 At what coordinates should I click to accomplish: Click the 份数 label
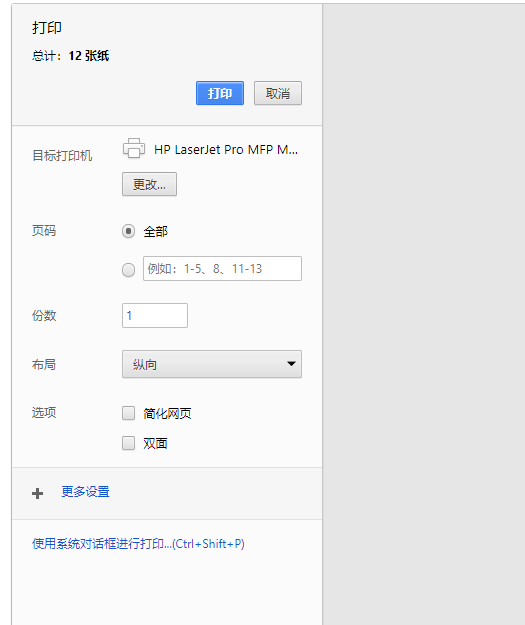(x=44, y=316)
